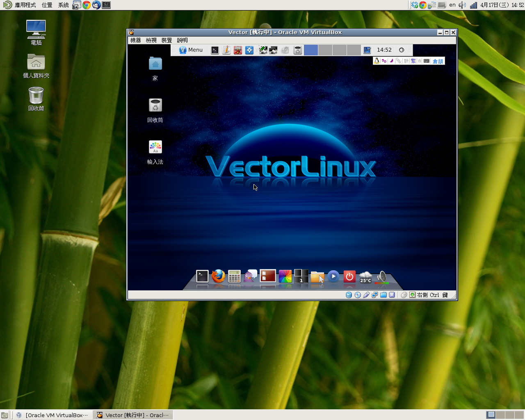
Task: Open virtual keyboard icon in input method bar
Action: pyautogui.click(x=427, y=61)
